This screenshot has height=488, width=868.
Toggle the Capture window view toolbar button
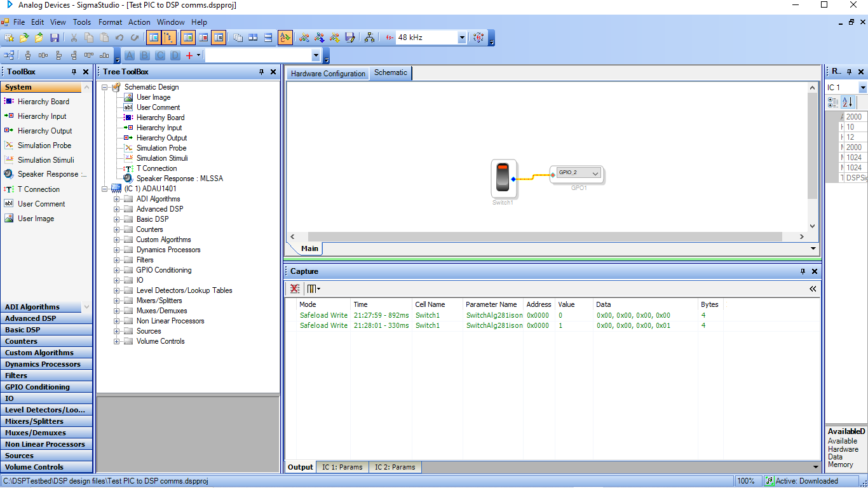[219, 37]
